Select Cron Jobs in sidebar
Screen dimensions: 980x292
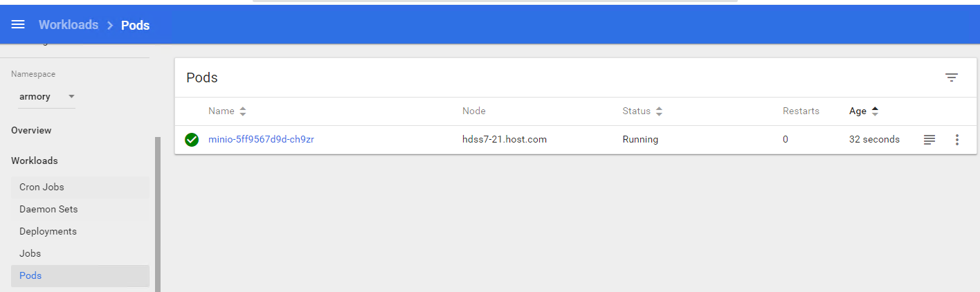(x=42, y=188)
